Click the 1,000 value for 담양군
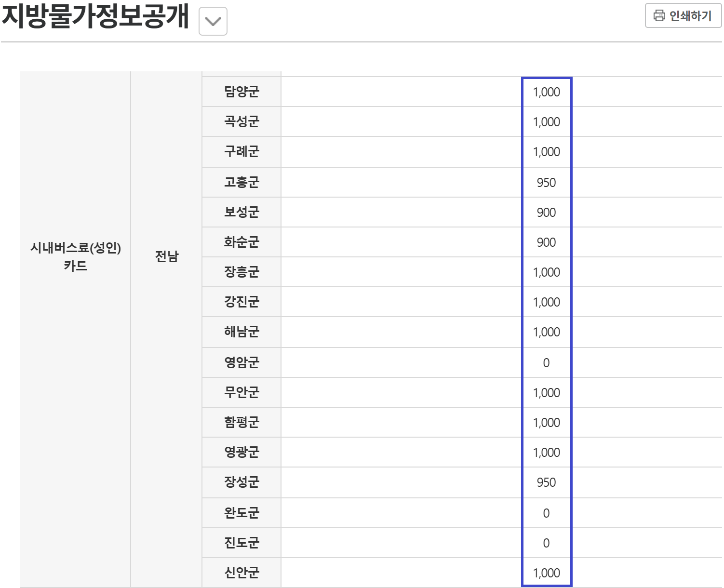The width and height of the screenshot is (724, 588). click(x=547, y=92)
